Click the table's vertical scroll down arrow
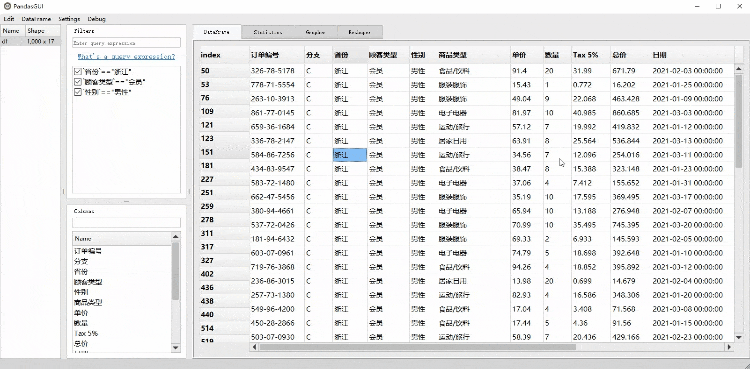The width and height of the screenshot is (750, 369). coord(739,337)
